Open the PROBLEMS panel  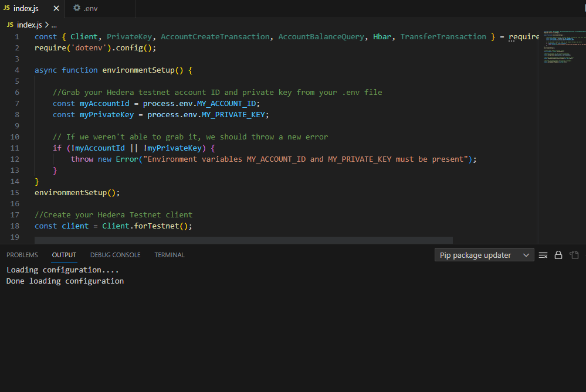[x=22, y=254]
